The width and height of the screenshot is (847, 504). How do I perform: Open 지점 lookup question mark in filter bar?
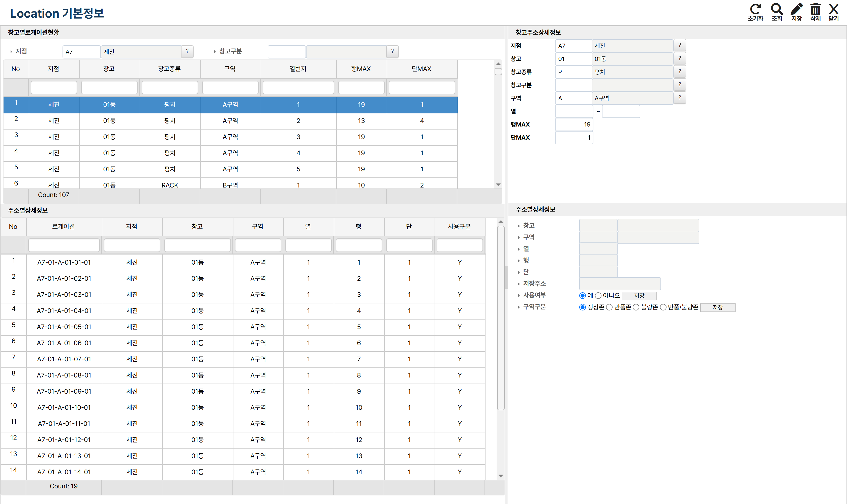pyautogui.click(x=187, y=51)
